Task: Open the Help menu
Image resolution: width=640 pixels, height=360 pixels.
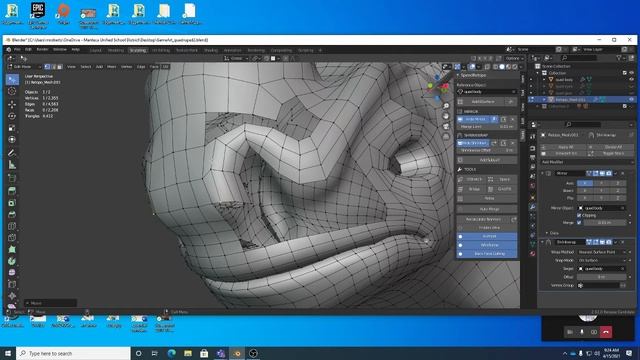Action: [76, 50]
